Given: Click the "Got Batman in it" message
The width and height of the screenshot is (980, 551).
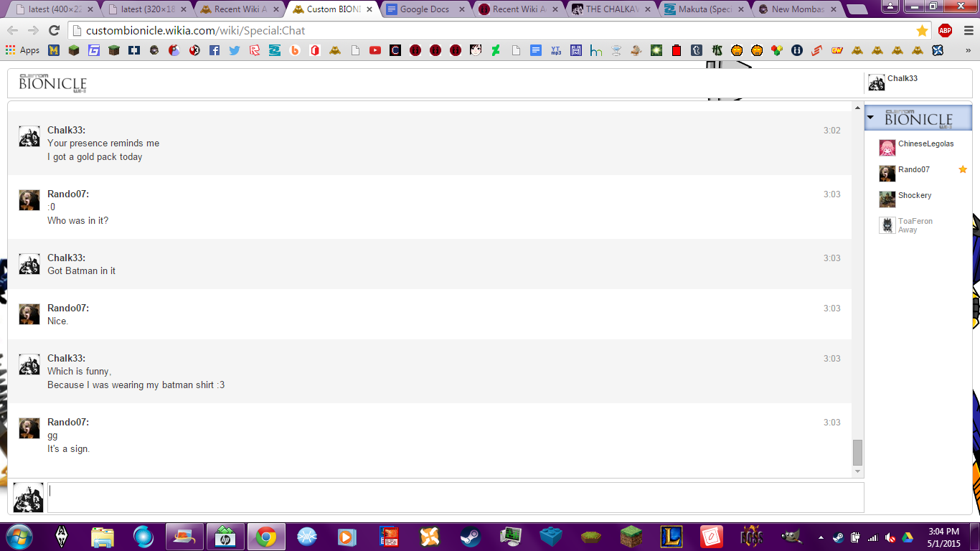Looking at the screenshot, I should 81,270.
